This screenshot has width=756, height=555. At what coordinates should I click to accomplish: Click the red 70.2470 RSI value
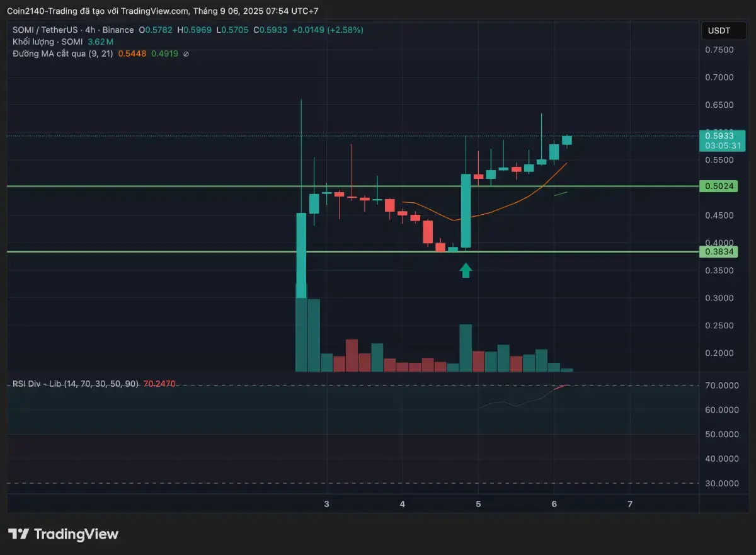point(159,383)
